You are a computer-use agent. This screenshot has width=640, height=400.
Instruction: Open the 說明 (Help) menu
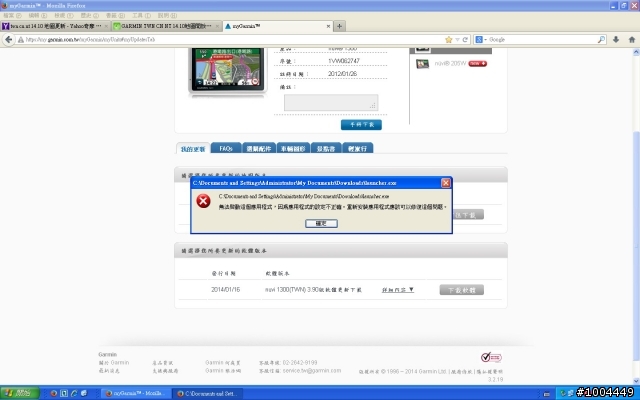tap(167, 16)
